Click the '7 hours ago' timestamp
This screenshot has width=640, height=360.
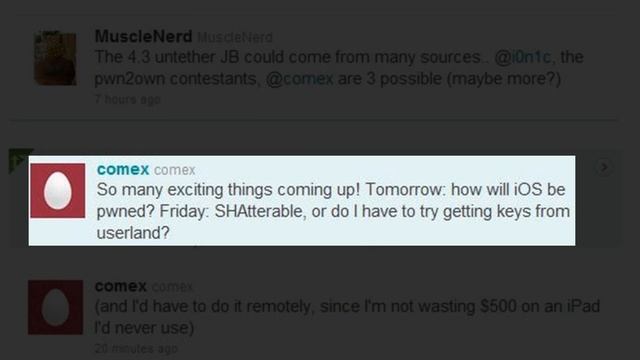pos(127,99)
